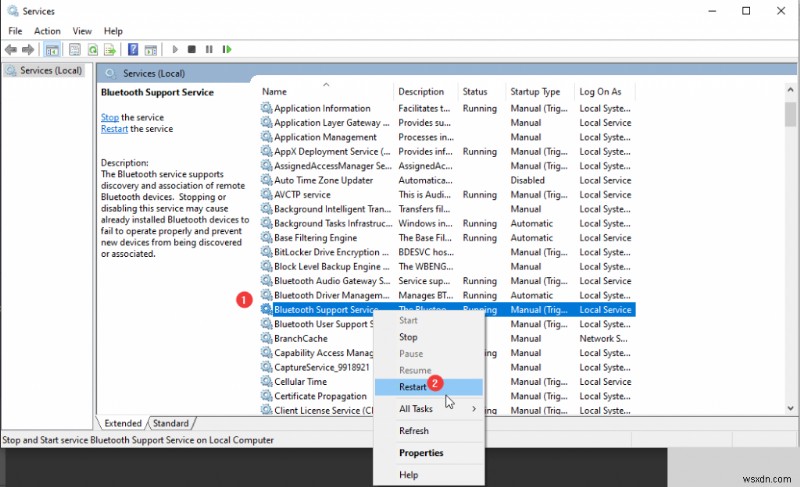Screen dimensions: 800x487
Task: Expand All Tasks submenu
Action: pyautogui.click(x=429, y=409)
